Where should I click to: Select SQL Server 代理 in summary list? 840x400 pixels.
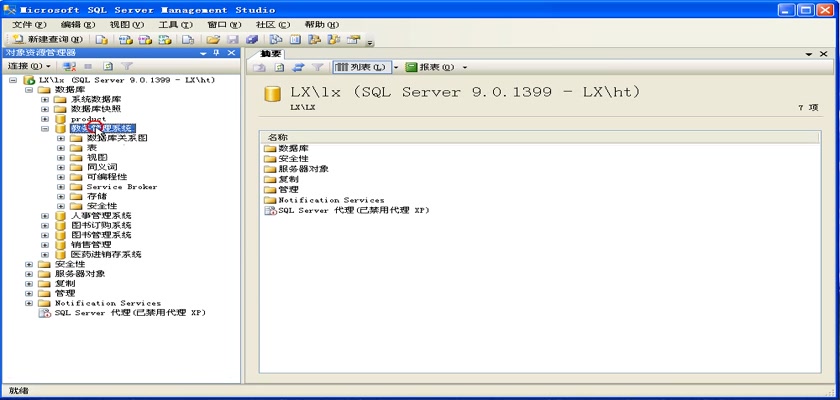pos(354,211)
